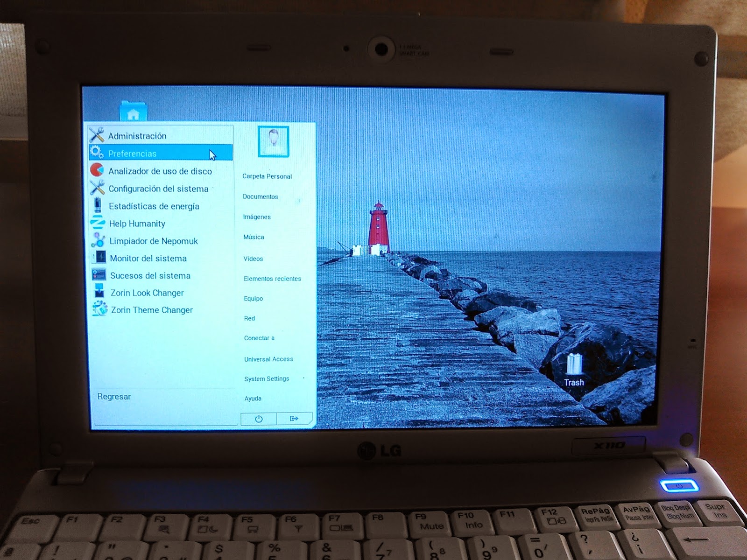The image size is (747, 560).
Task: Select the Home folder desktop icon
Action: pos(133,111)
